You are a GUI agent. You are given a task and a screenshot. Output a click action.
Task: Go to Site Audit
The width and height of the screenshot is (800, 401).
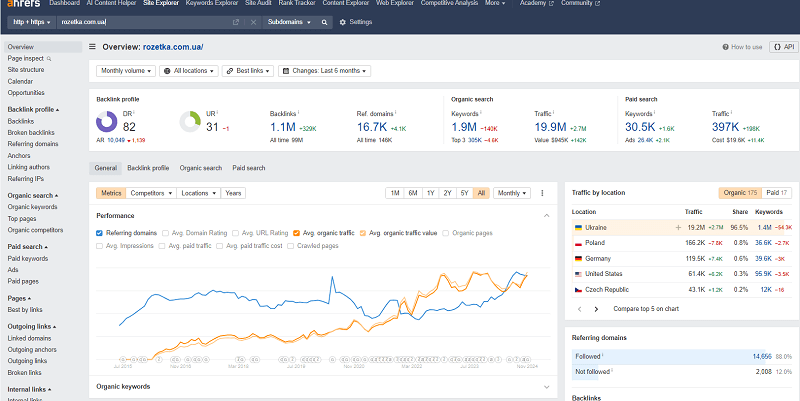tap(258, 3)
